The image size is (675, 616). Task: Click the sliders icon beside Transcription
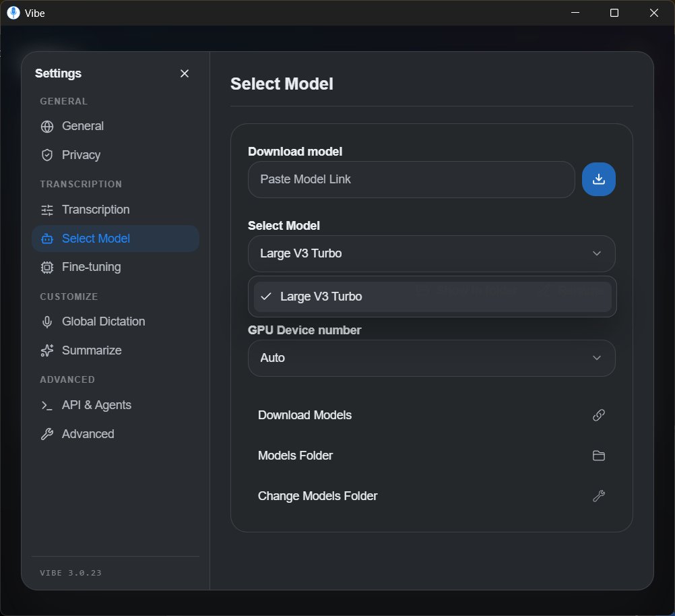click(47, 210)
